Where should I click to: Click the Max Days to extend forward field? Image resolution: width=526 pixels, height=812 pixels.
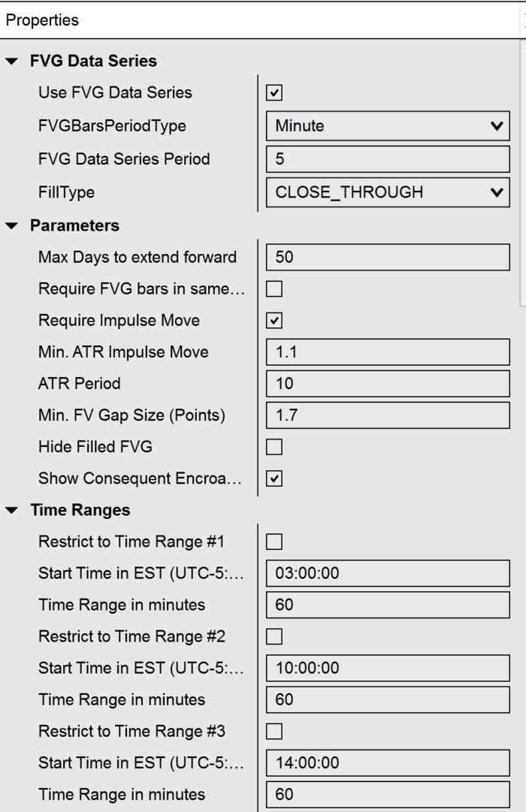388,256
